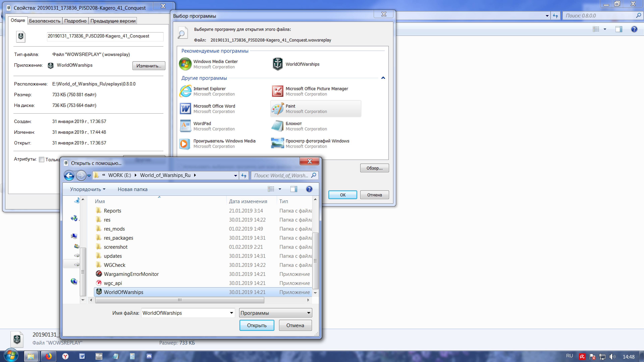Click refresh icon beside the dialog address bar
The width and height of the screenshot is (644, 362).
[244, 175]
